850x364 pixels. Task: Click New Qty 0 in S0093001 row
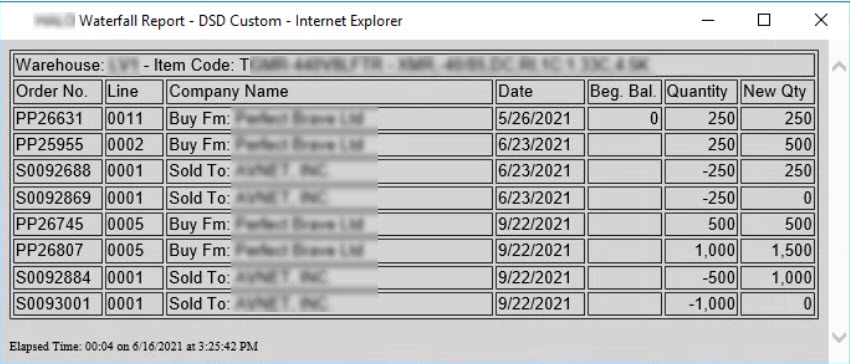point(777,304)
